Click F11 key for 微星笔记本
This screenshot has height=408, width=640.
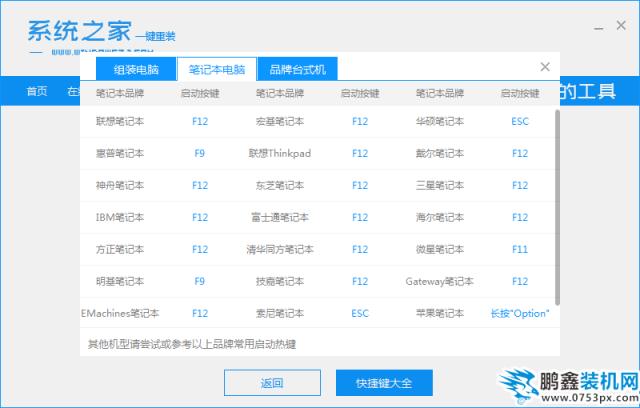click(520, 249)
